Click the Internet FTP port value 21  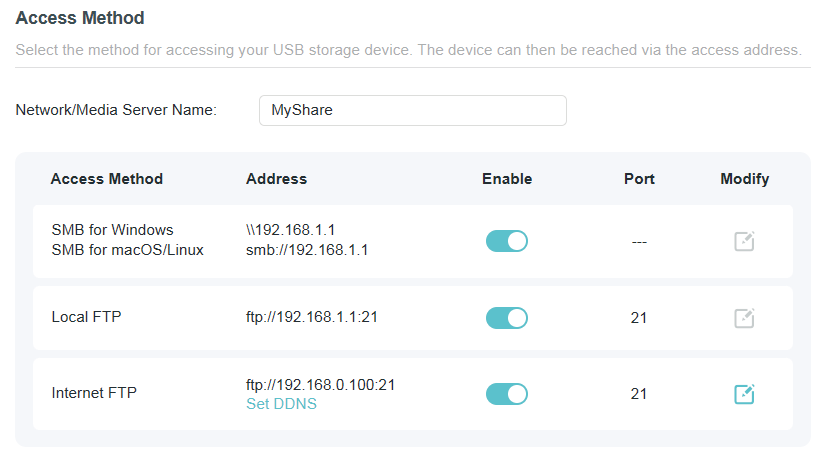tap(639, 394)
